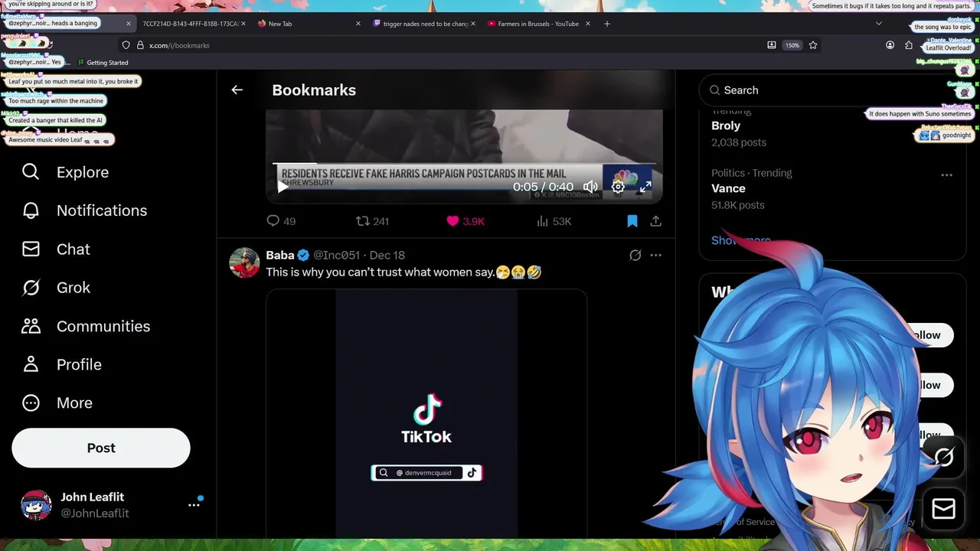Click the John Leaflit account avatar

(36, 505)
